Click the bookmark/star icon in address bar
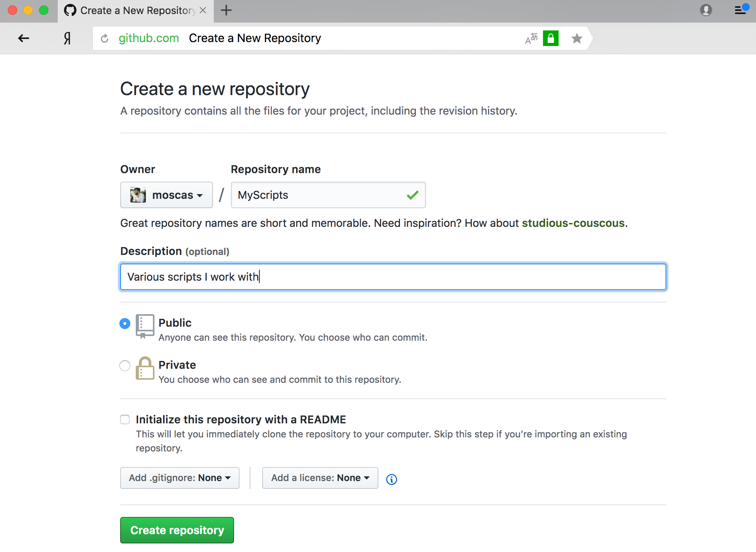Viewport: 756px width, 552px height. pos(576,39)
